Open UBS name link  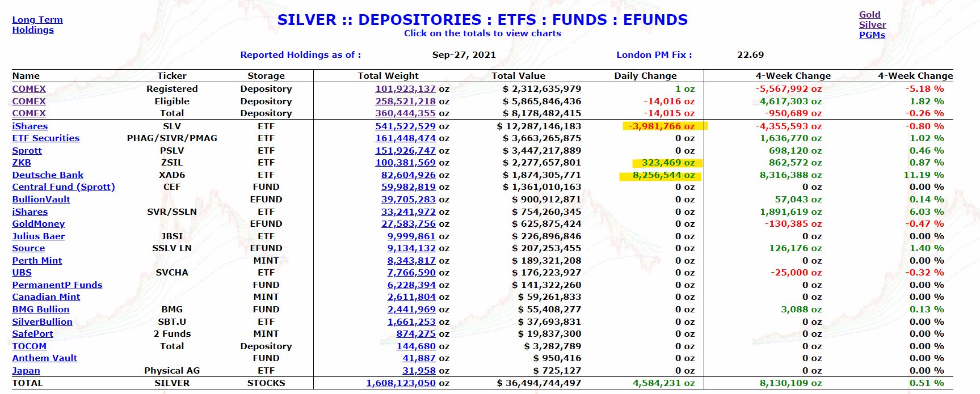[22, 273]
